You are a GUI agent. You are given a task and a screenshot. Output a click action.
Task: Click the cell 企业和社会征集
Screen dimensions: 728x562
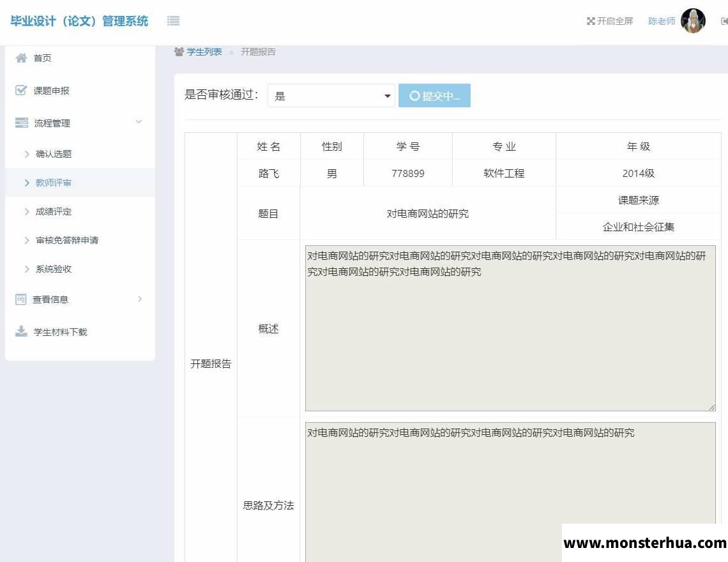point(639,227)
